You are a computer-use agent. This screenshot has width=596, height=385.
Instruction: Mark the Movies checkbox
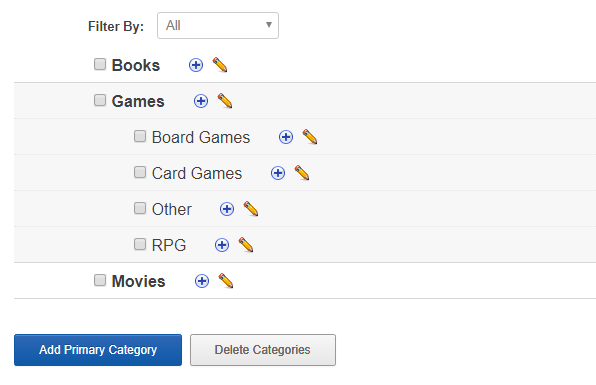click(100, 280)
